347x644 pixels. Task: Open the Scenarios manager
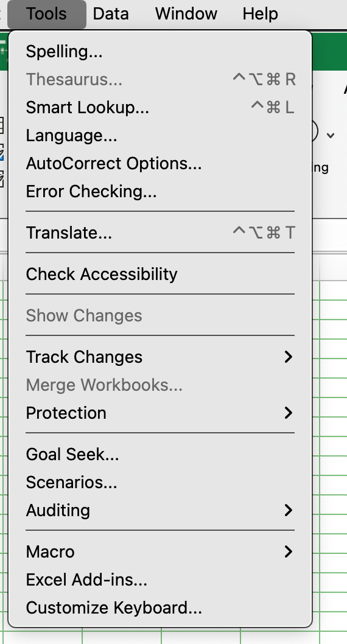pos(160,482)
